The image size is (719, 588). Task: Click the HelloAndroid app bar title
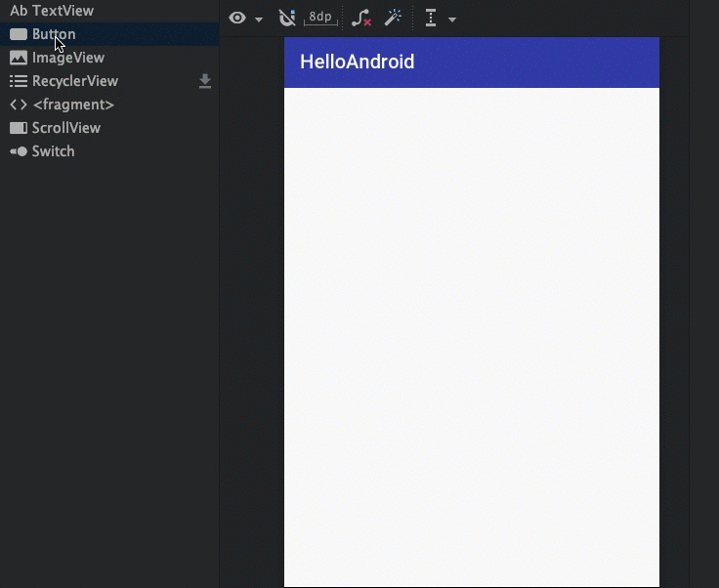357,62
